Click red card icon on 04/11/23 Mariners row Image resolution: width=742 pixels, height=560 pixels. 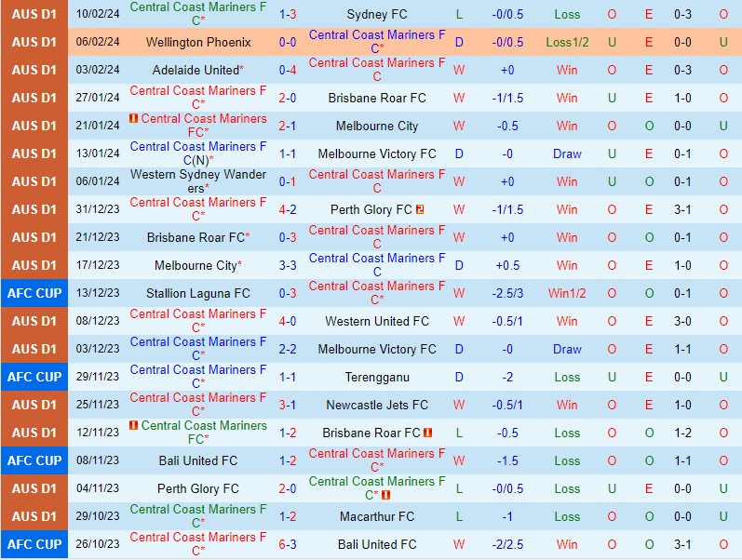click(385, 495)
